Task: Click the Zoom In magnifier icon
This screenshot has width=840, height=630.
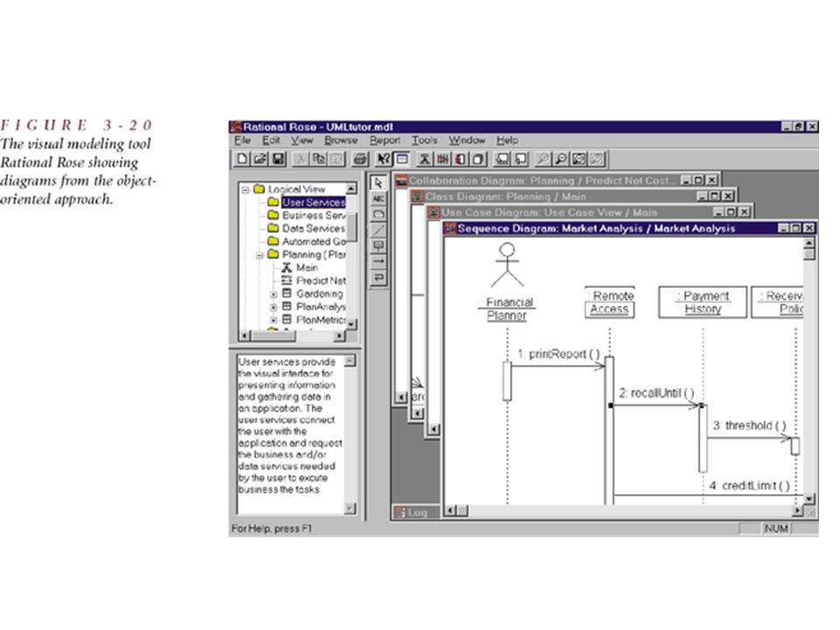Action: [542, 158]
